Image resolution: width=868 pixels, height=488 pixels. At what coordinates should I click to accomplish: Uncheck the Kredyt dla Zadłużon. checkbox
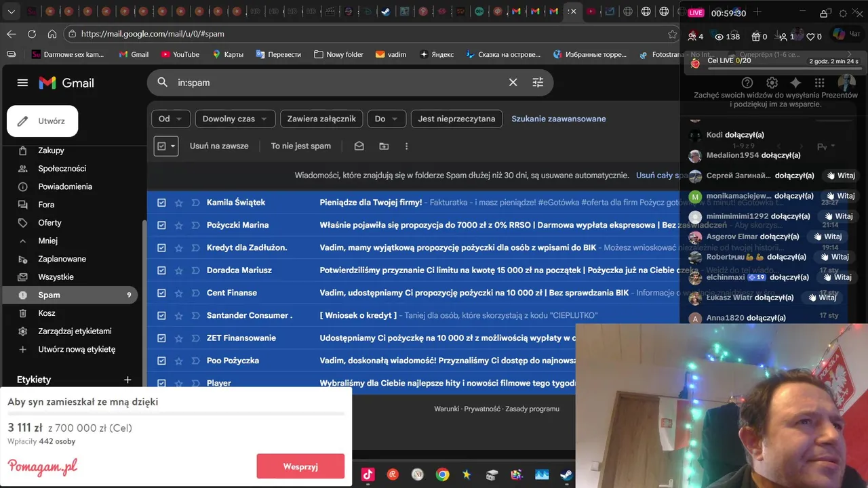coord(161,247)
